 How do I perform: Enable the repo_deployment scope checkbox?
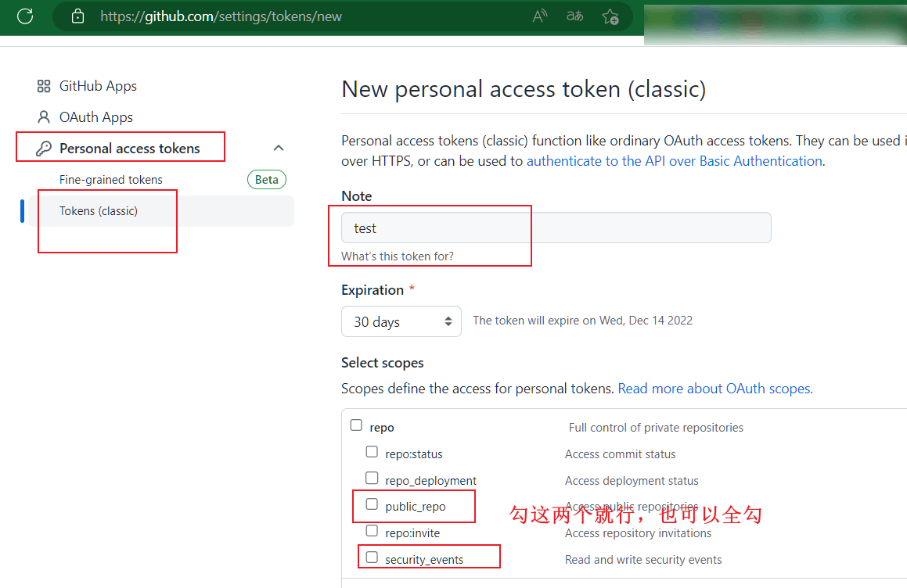click(x=372, y=479)
